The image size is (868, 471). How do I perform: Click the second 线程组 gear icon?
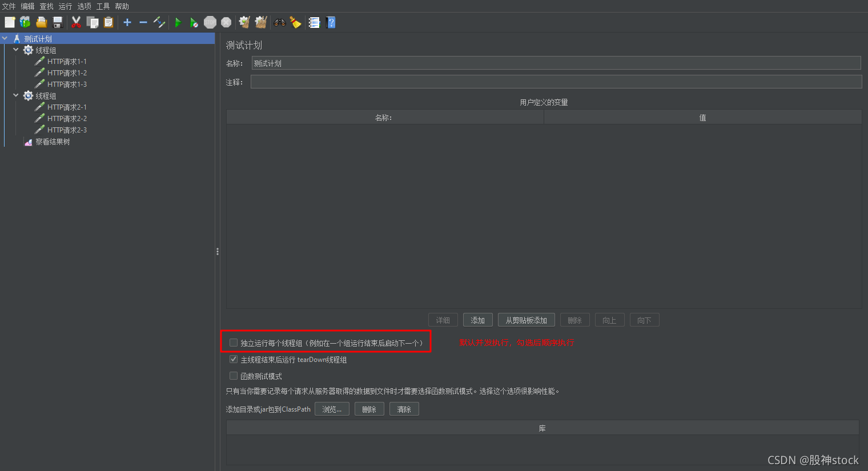click(28, 96)
